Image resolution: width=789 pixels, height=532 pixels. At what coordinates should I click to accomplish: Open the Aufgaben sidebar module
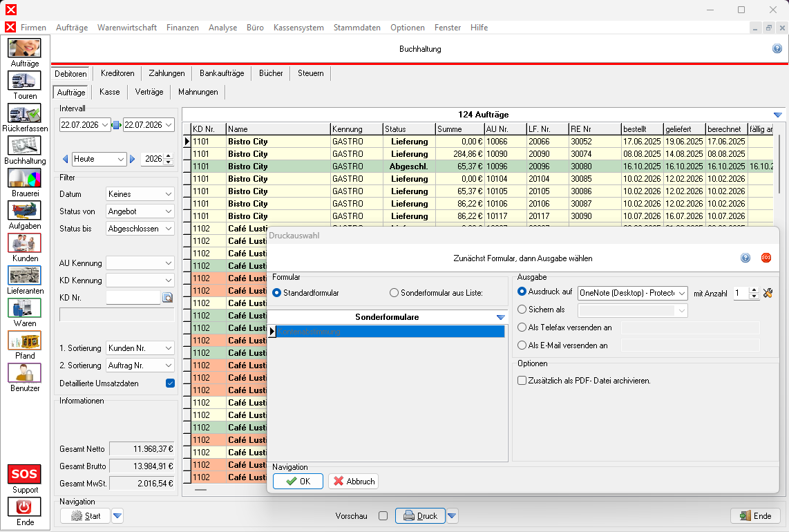pyautogui.click(x=24, y=216)
